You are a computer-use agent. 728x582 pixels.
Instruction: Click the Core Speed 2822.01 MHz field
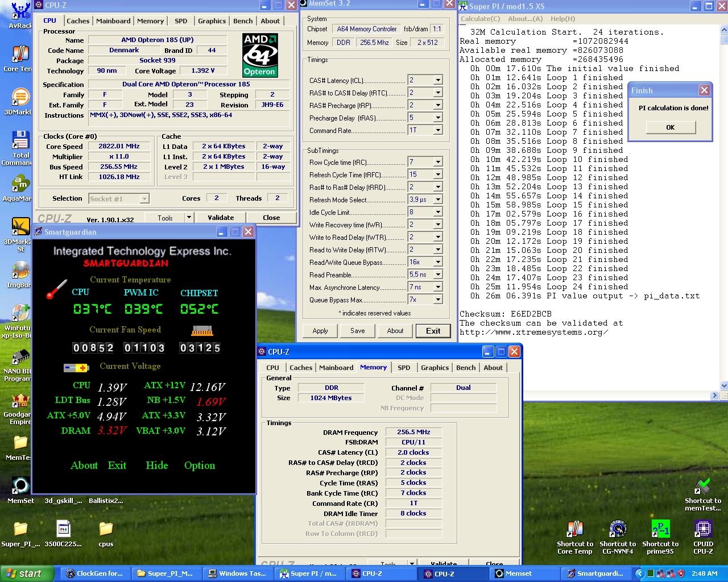[x=120, y=147]
